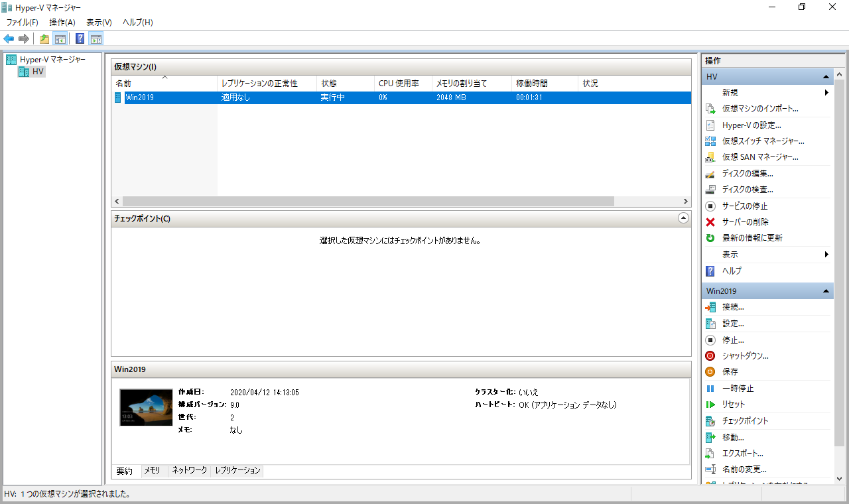Click VM list scroll left arrow
The width and height of the screenshot is (849, 504).
[x=117, y=201]
